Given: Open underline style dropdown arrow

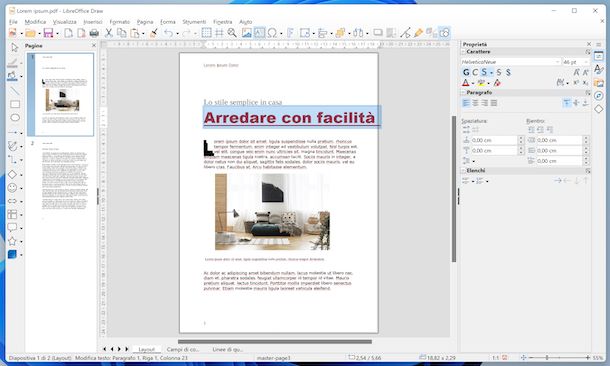Looking at the screenshot, I should [x=491, y=73].
